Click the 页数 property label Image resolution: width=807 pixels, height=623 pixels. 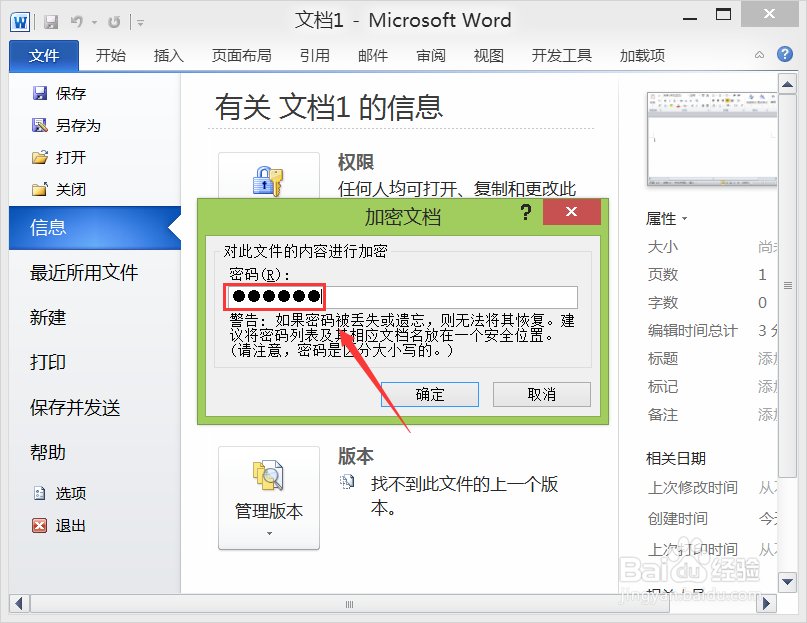click(x=663, y=274)
